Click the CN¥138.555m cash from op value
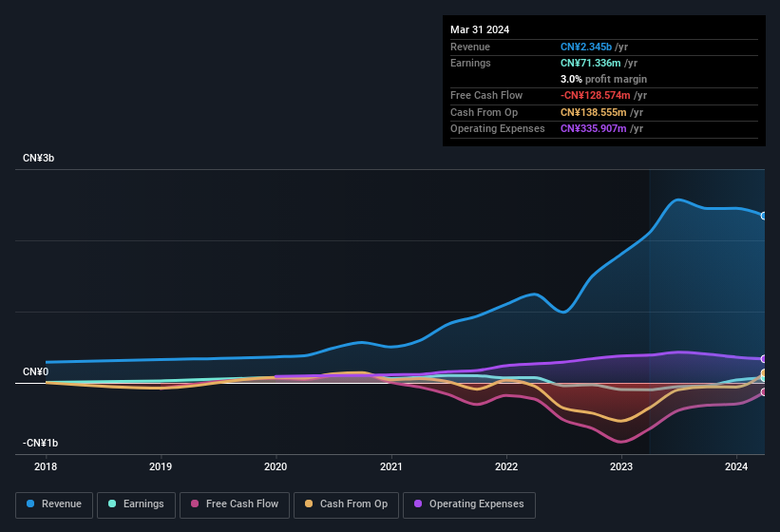780x532 pixels. (593, 112)
